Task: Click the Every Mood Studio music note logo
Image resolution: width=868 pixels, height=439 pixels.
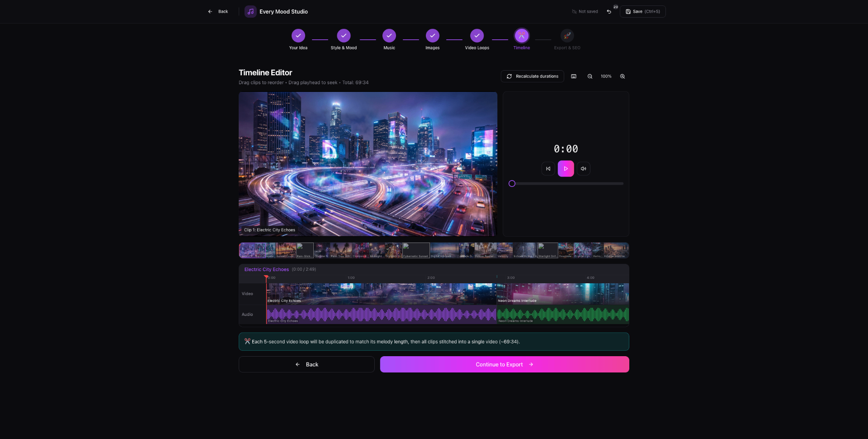Action: coord(250,11)
